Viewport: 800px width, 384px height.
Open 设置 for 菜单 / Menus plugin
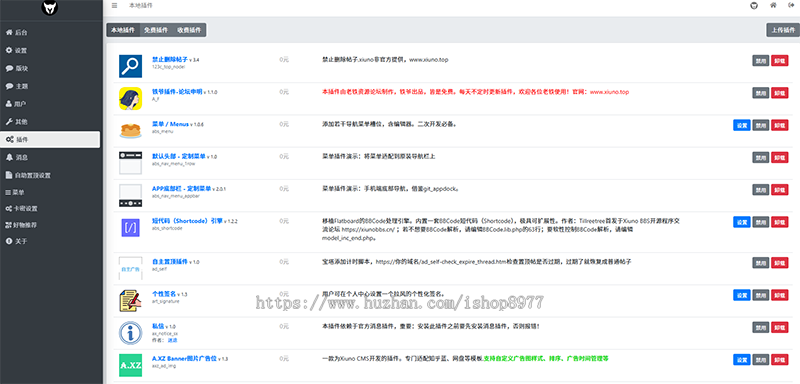click(x=742, y=125)
